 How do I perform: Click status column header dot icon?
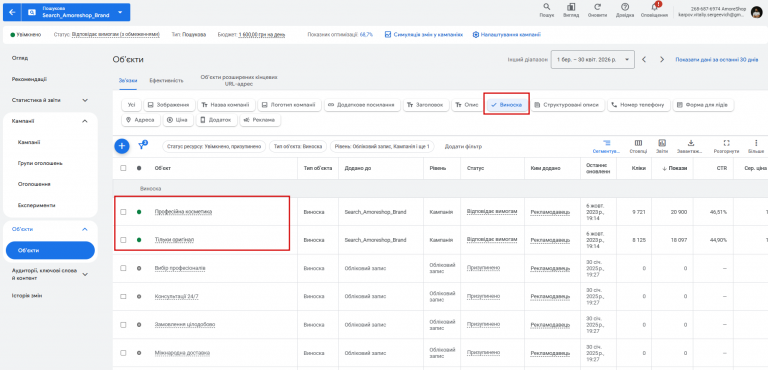click(139, 168)
